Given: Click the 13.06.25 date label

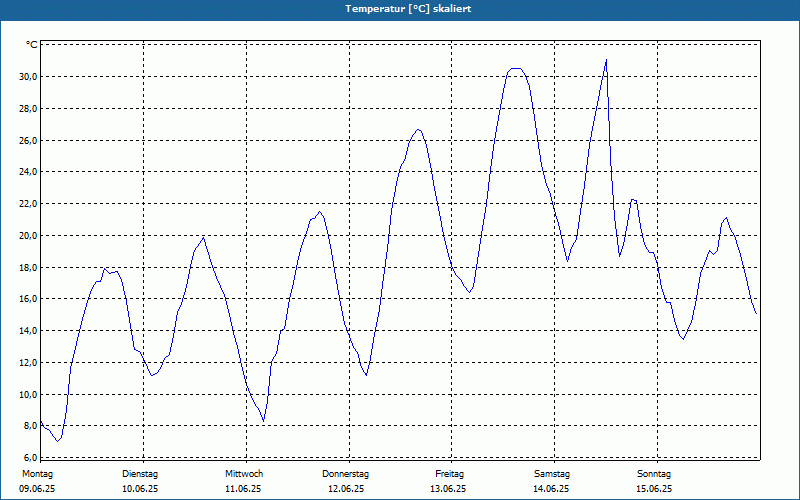Looking at the screenshot, I should [x=448, y=489].
